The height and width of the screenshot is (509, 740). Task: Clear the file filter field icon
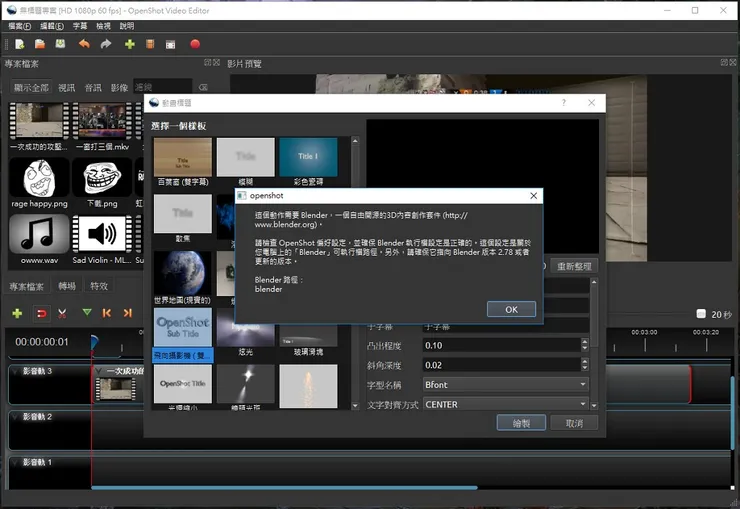point(203,87)
